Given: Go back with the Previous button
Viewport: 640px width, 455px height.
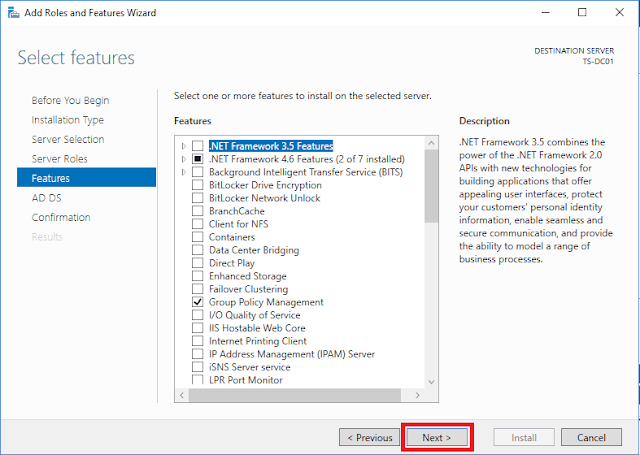Looking at the screenshot, I should coord(368,437).
